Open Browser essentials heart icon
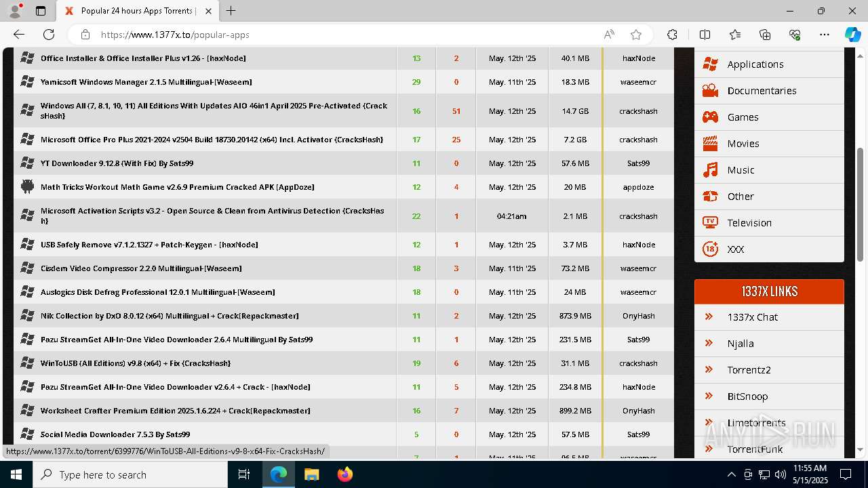The height and width of the screenshot is (488, 868). point(795,35)
